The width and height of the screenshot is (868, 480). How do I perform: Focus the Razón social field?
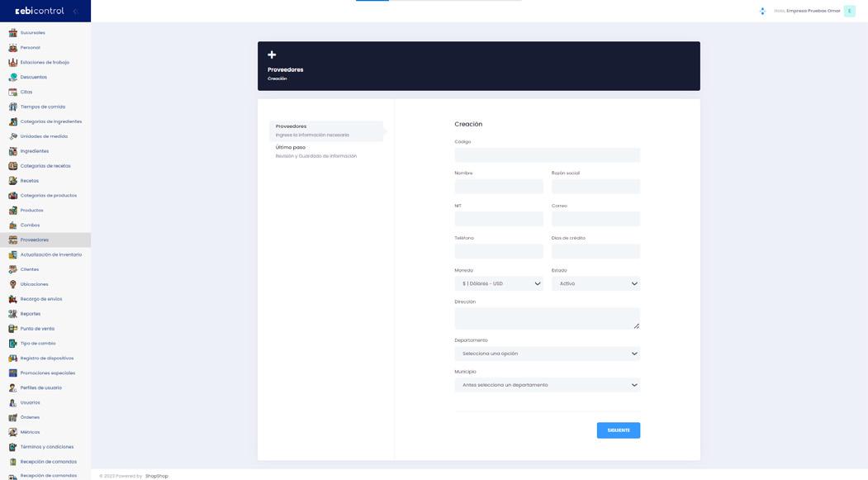(x=595, y=186)
